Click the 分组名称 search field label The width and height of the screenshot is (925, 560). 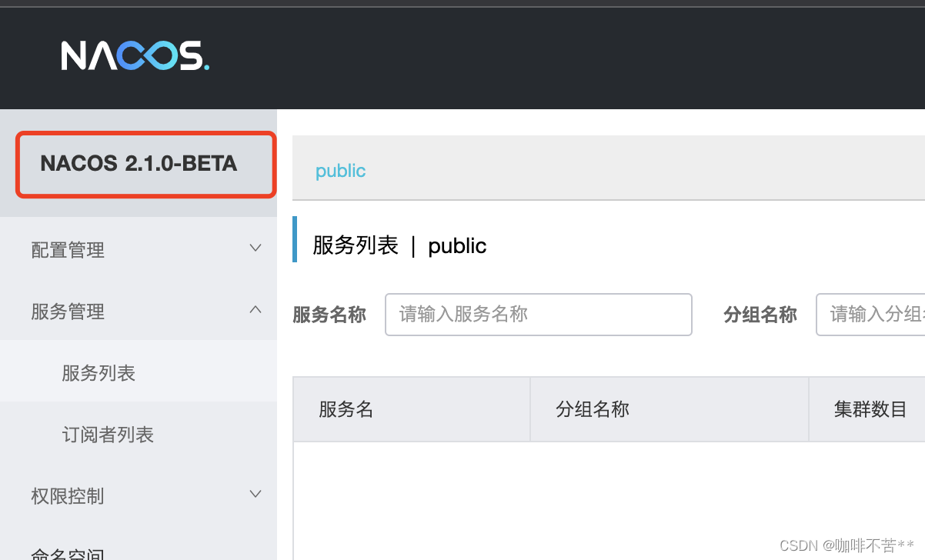(x=760, y=315)
